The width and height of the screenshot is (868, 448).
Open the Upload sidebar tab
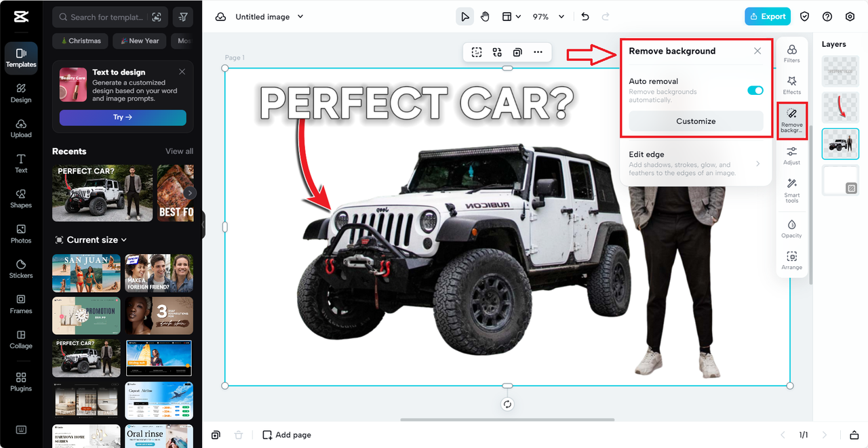pos(21,128)
